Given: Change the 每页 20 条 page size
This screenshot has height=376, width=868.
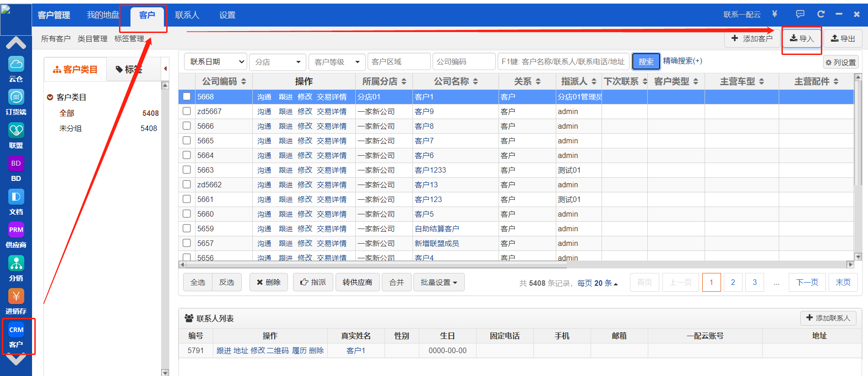Looking at the screenshot, I should click(x=597, y=283).
